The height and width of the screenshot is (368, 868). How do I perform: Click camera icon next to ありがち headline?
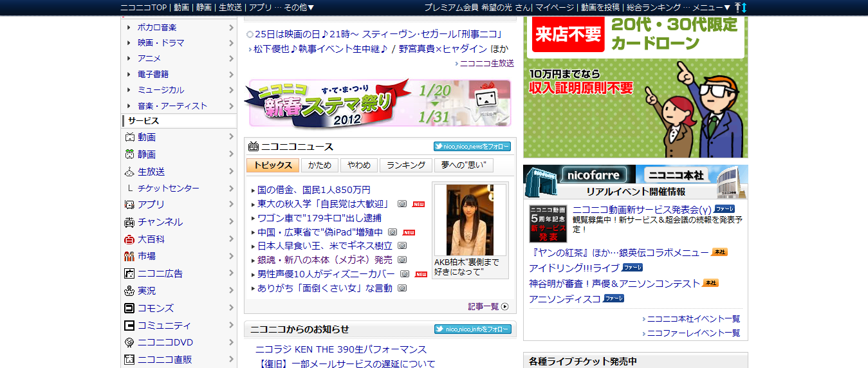tap(402, 288)
